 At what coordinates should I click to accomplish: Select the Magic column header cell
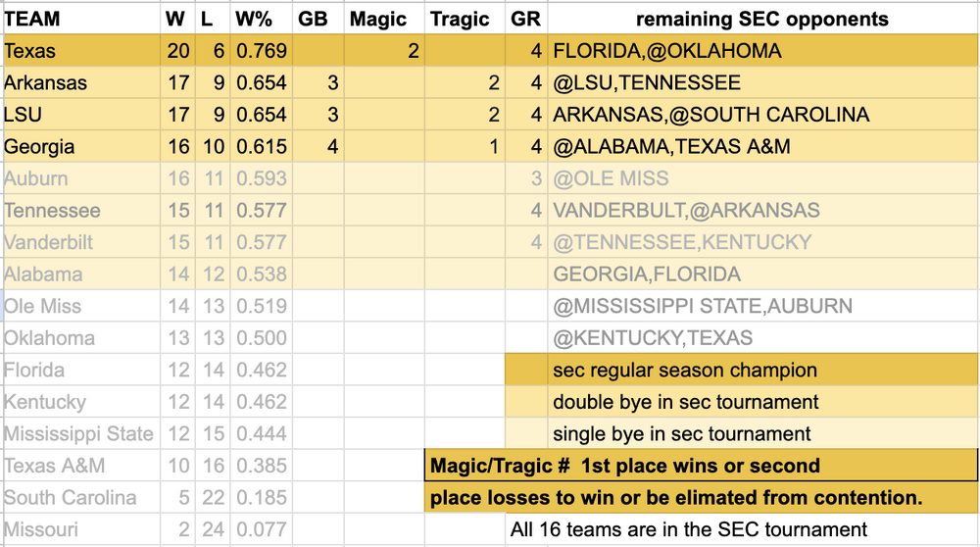coord(378,19)
